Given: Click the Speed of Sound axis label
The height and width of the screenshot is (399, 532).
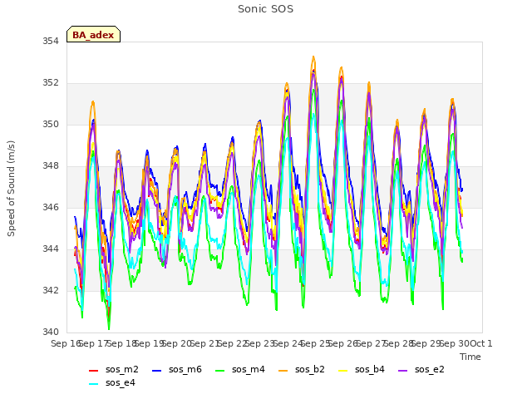Looking at the screenshot, I should 11,189.
